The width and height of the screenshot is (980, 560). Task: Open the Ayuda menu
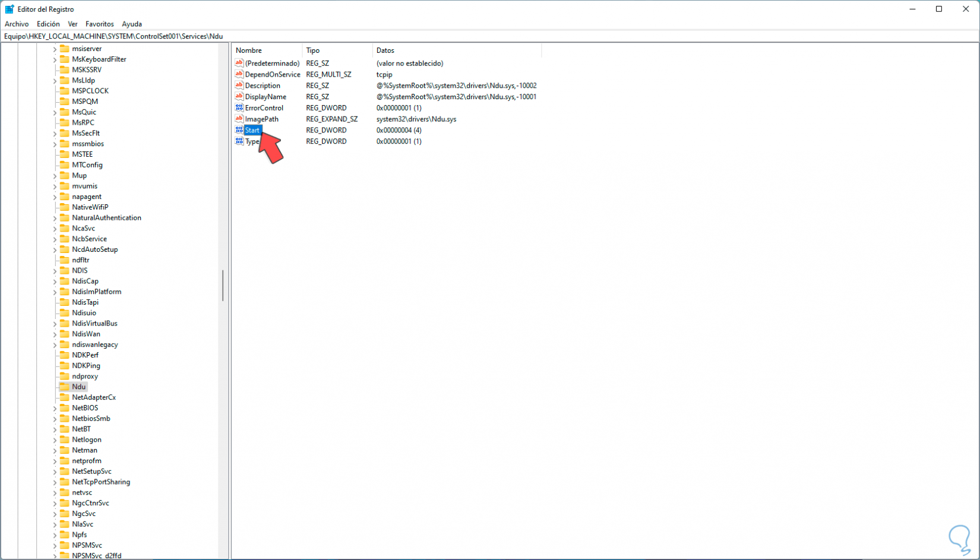tap(132, 24)
